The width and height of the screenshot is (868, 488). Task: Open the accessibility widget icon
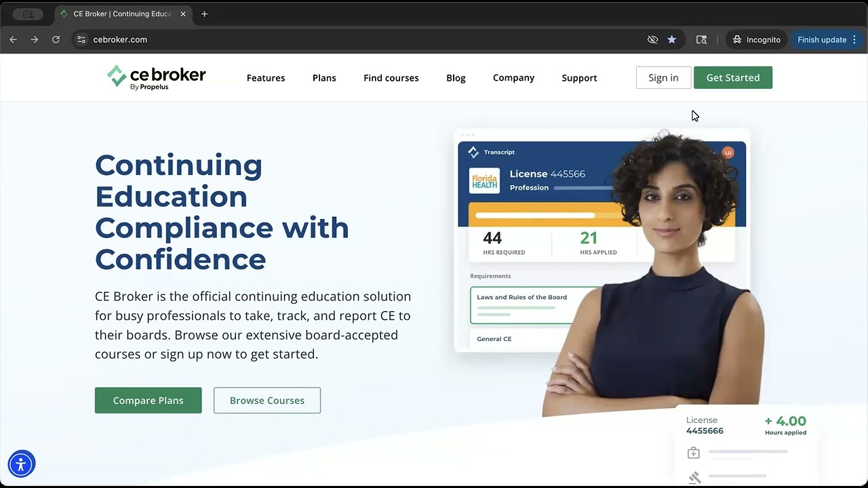21,464
